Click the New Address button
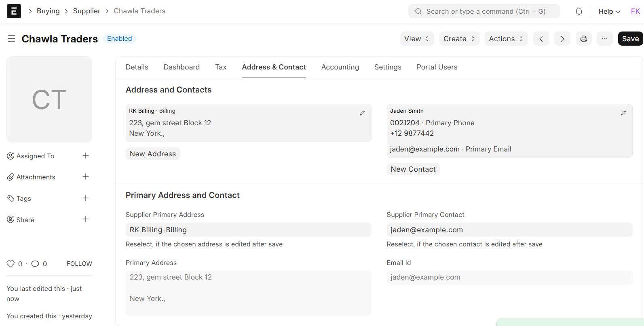Screen dimensions: 644x326 (153, 154)
